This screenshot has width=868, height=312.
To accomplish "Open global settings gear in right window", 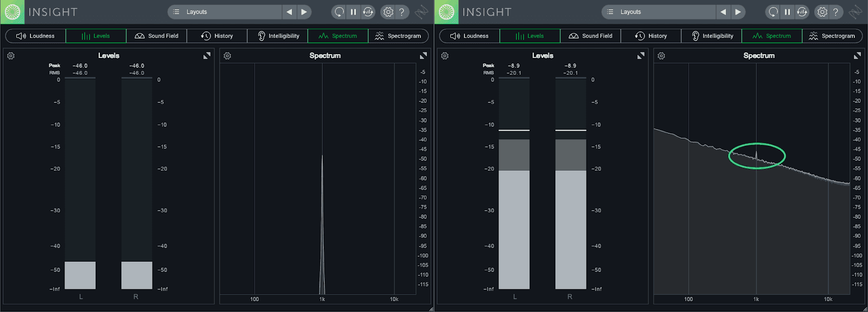I will (x=822, y=12).
